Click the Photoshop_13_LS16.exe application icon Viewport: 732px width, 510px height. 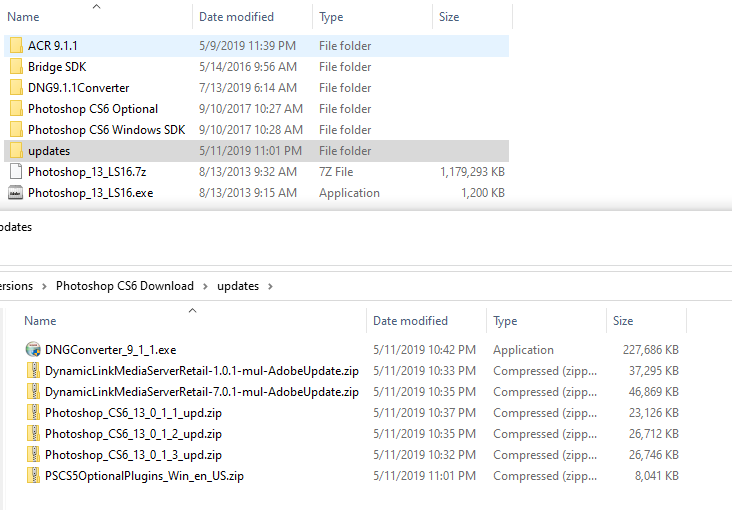(16, 193)
